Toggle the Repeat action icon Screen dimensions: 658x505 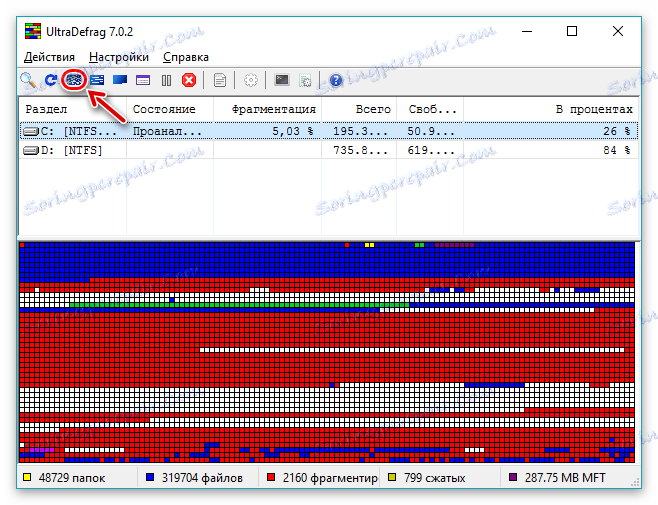coord(51,80)
